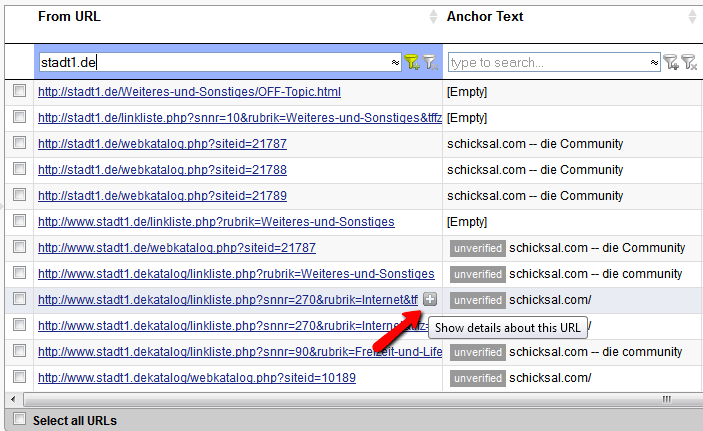This screenshot has width=703, height=431.
Task: Click the horizontal scrollbar track
Action: [x=362, y=399]
